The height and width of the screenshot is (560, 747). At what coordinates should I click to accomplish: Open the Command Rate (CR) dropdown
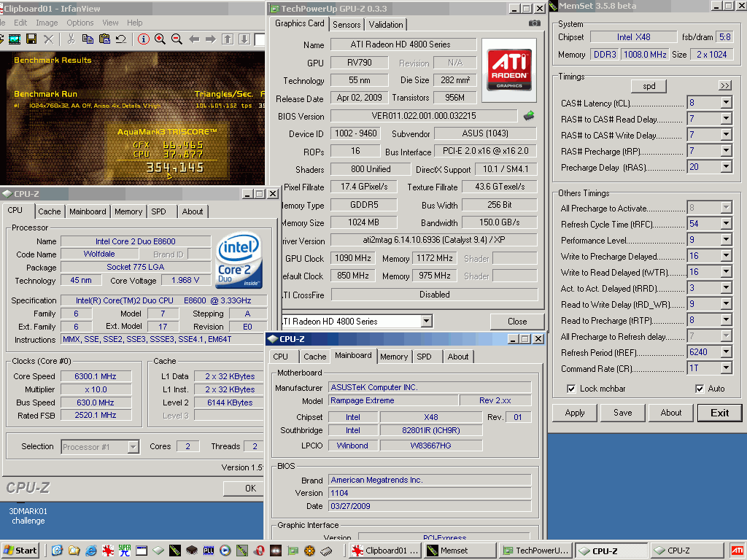[726, 368]
